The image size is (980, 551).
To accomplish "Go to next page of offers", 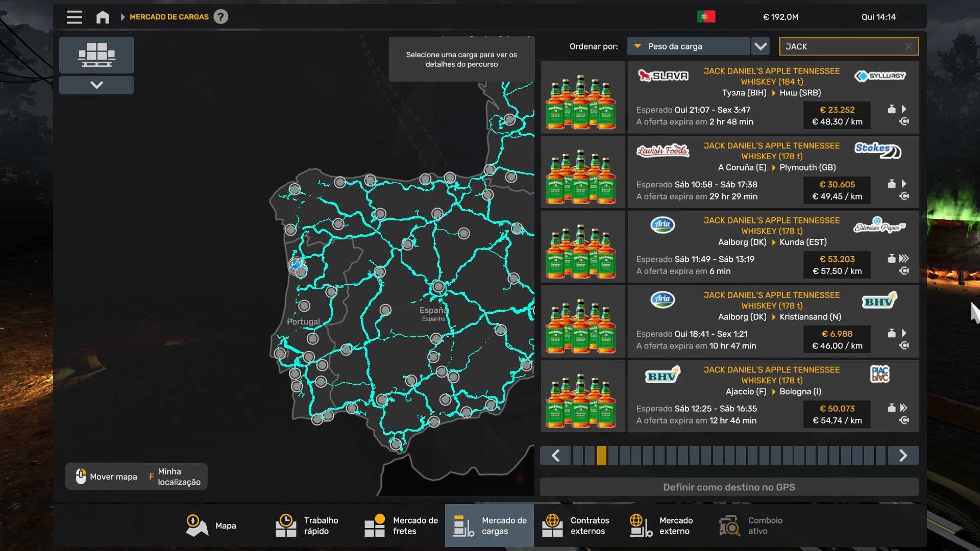I will [903, 455].
